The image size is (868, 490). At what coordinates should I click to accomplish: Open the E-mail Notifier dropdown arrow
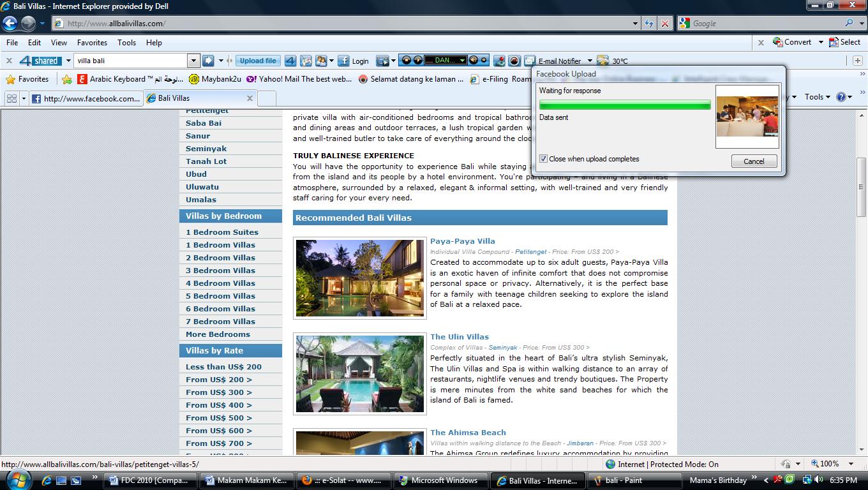pyautogui.click(x=590, y=61)
